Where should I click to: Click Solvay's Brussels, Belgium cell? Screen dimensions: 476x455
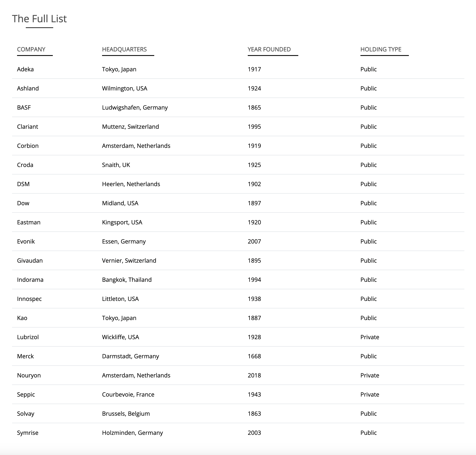coord(126,414)
